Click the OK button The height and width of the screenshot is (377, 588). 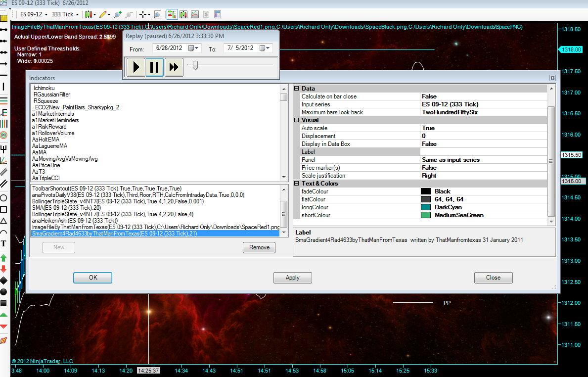click(92, 278)
